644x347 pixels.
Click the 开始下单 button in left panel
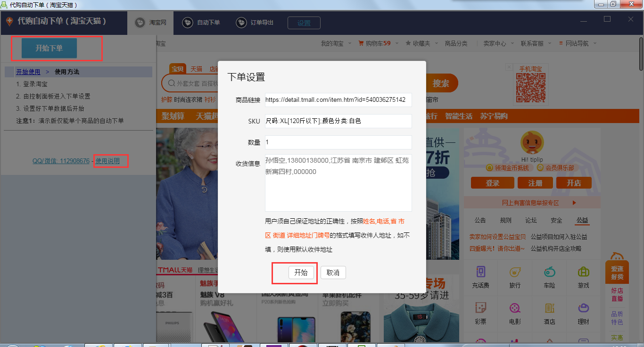pos(49,48)
